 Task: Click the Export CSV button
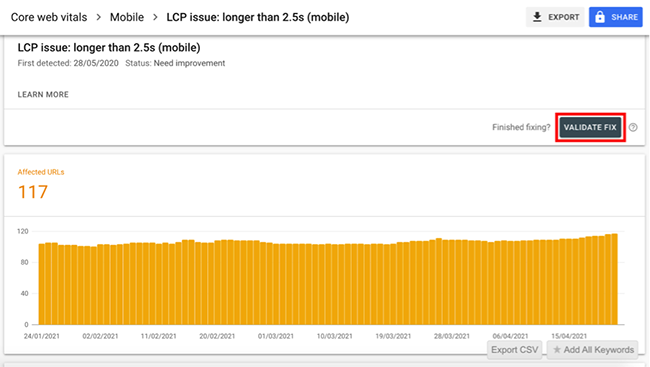coord(514,350)
